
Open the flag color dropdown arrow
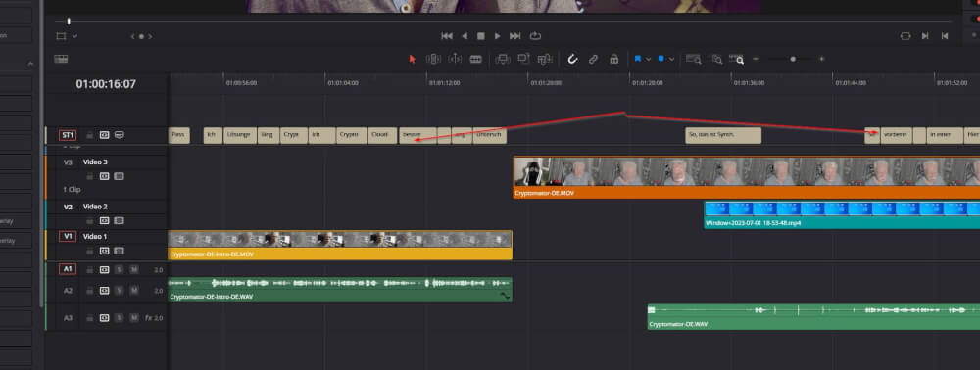pos(648,59)
